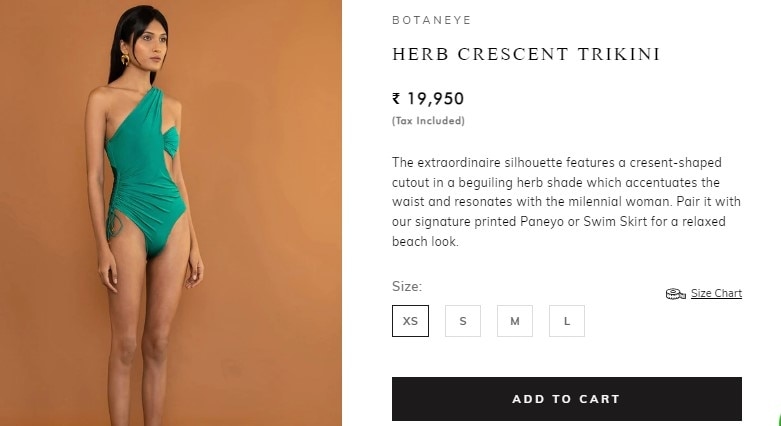This screenshot has width=781, height=426.
Task: Click the measuring tape icon beside Size Chart
Action: coord(675,294)
